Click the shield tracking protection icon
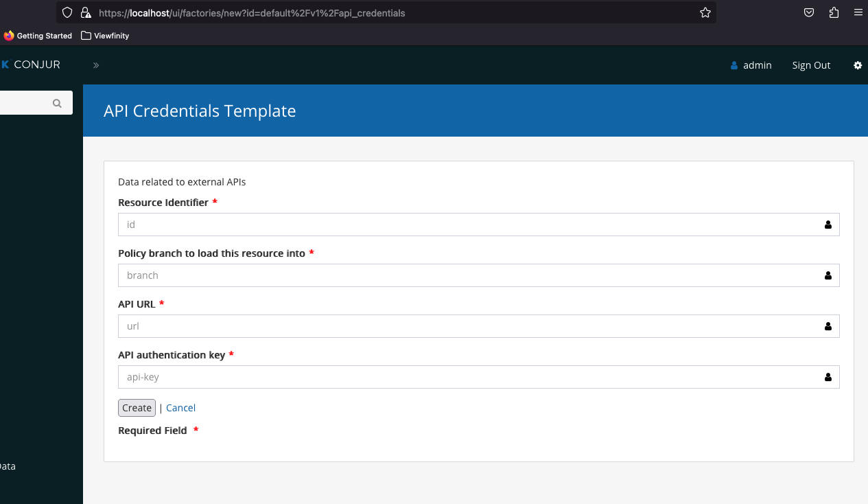Screen dimensions: 868x504 point(67,12)
